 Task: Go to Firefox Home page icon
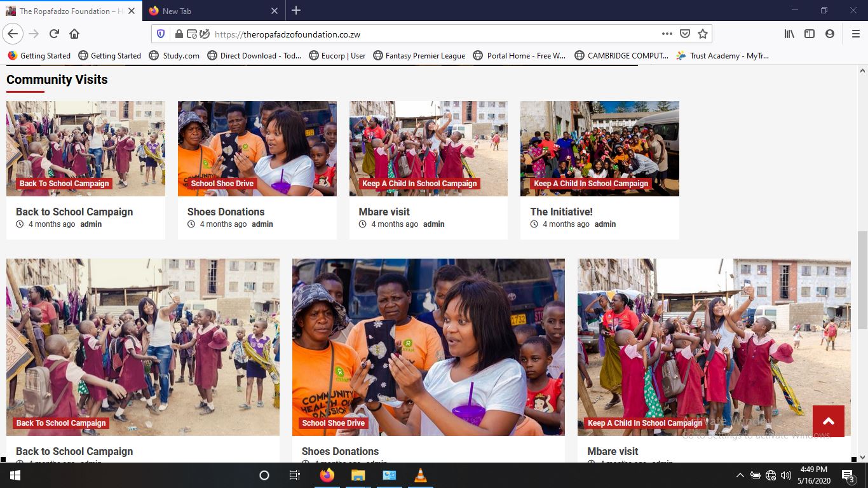click(74, 34)
